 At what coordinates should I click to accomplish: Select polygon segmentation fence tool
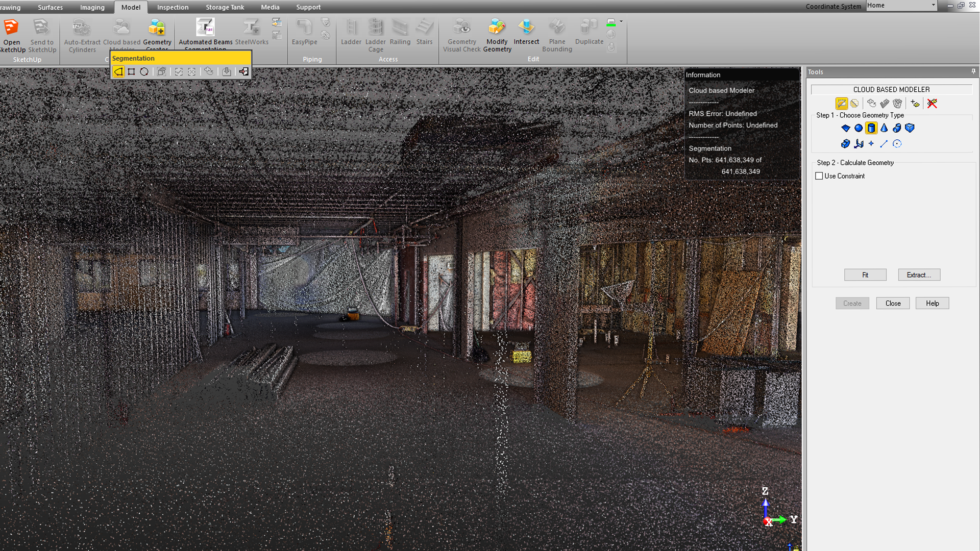click(118, 72)
